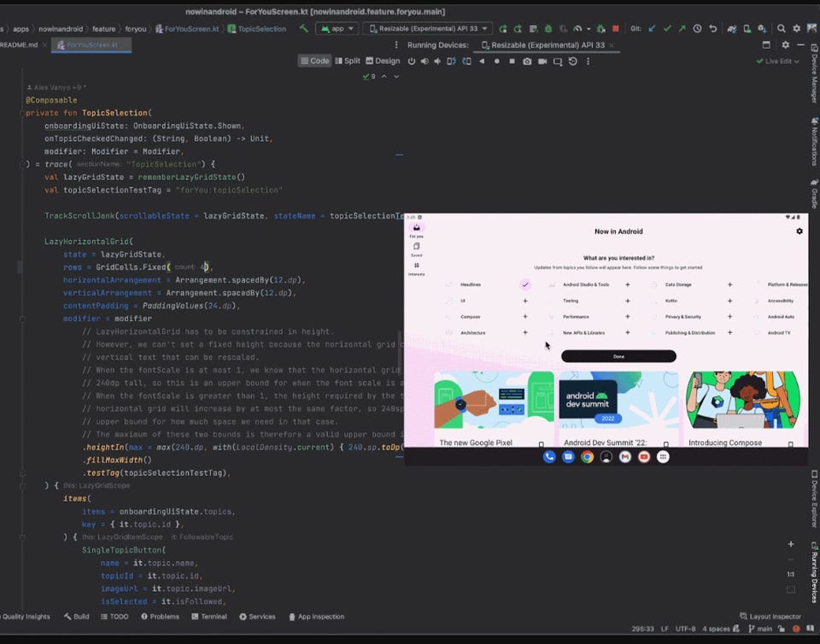Follow the Compose topic plus button
820x644 pixels.
coord(525,316)
